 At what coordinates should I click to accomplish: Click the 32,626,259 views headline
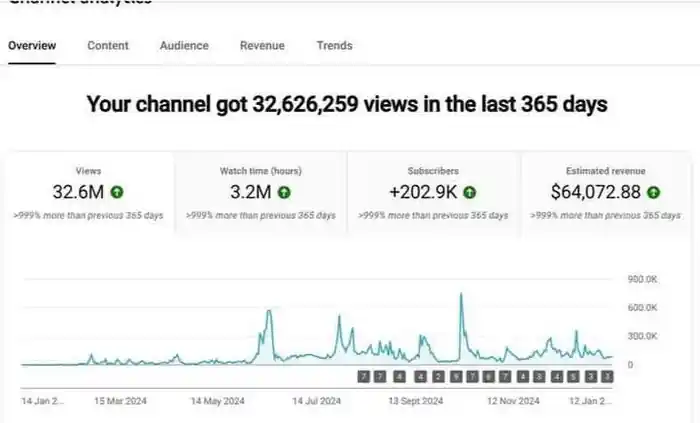(x=347, y=104)
